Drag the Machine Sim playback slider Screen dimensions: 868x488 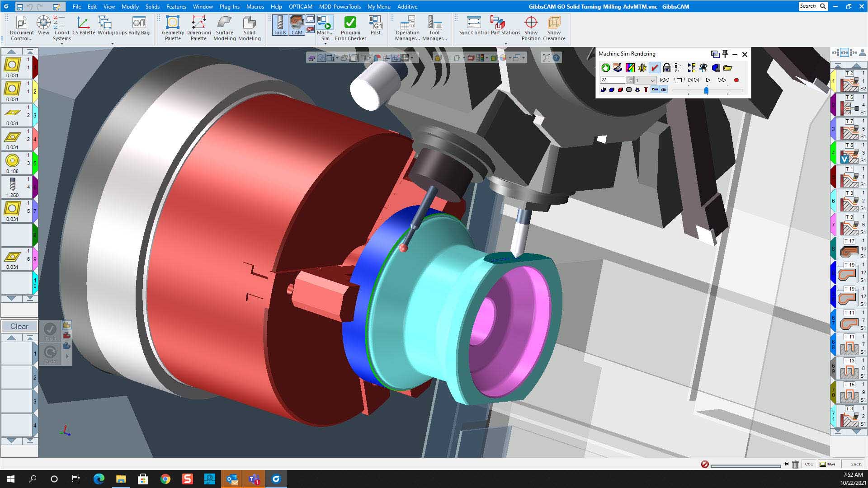708,90
